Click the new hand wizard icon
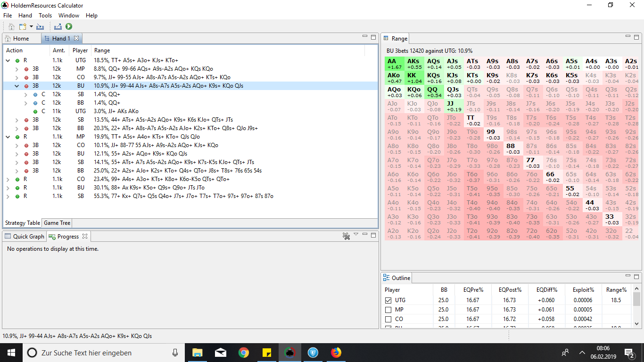Image resolution: width=644 pixels, height=362 pixels. pyautogui.click(x=22, y=27)
